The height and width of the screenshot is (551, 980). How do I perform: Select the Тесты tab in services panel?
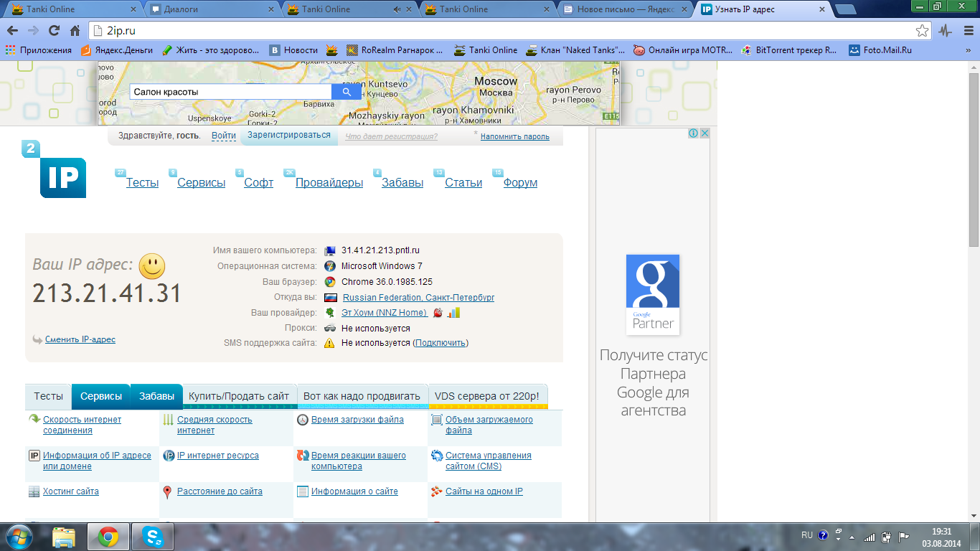coord(48,396)
